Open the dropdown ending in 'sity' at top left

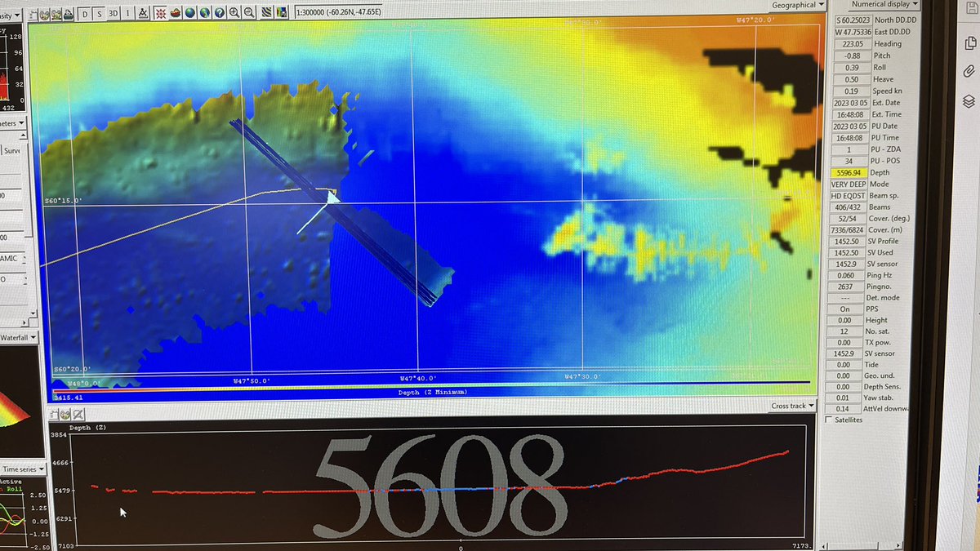10,15
